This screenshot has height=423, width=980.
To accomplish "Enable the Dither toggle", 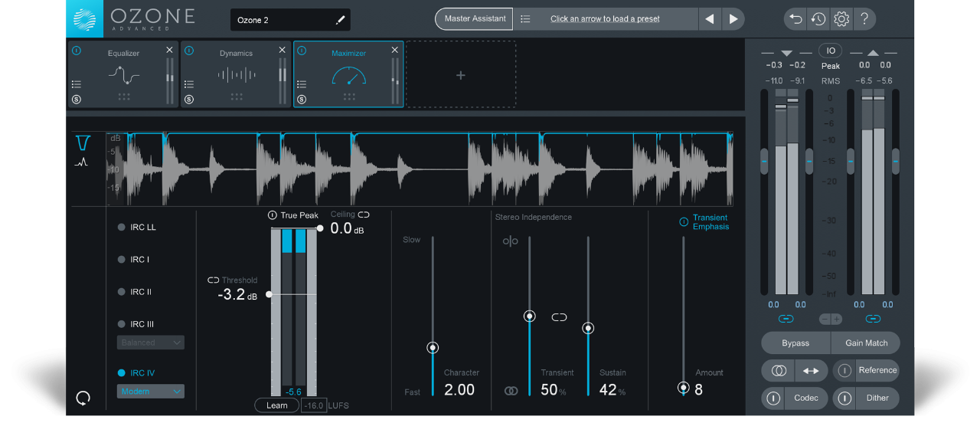I will 845,398.
